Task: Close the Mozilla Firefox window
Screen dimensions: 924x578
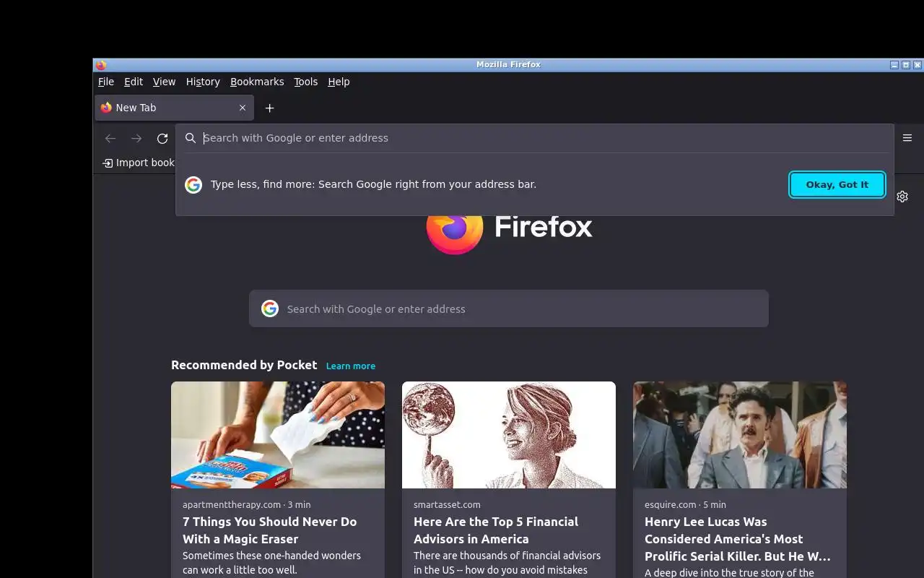Action: [x=918, y=65]
